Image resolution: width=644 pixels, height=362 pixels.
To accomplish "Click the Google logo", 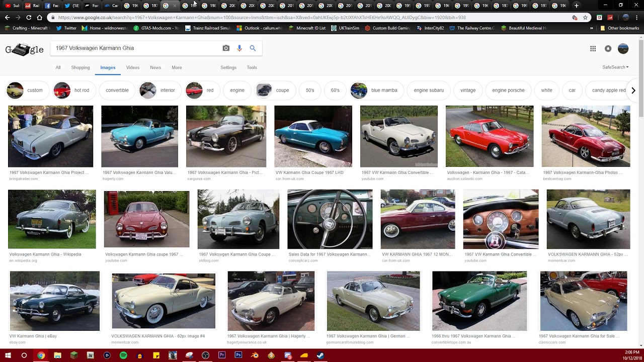I will coord(24,49).
